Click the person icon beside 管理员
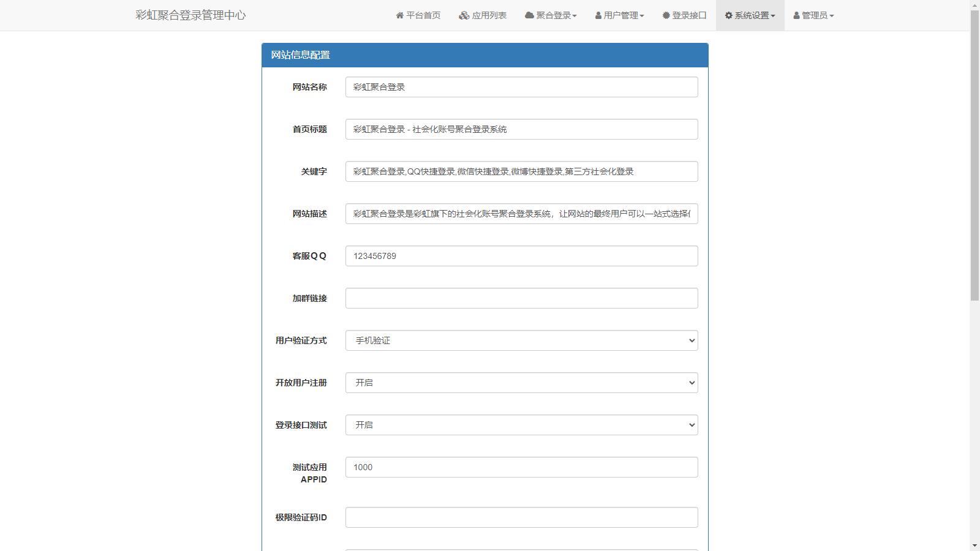 (796, 15)
